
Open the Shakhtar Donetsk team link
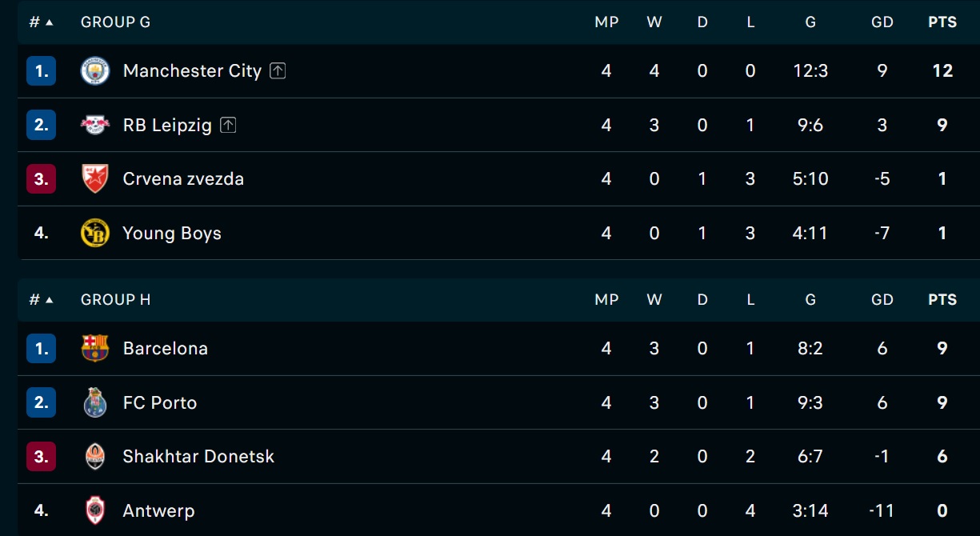tap(198, 457)
